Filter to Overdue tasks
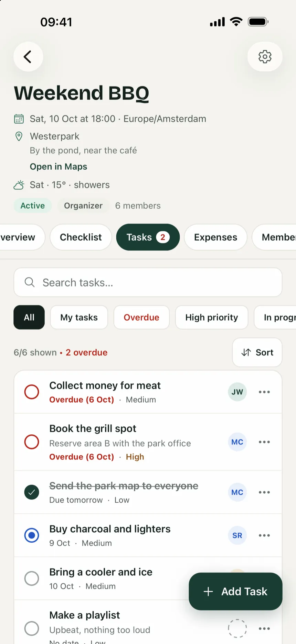This screenshot has width=296, height=644. [x=141, y=317]
